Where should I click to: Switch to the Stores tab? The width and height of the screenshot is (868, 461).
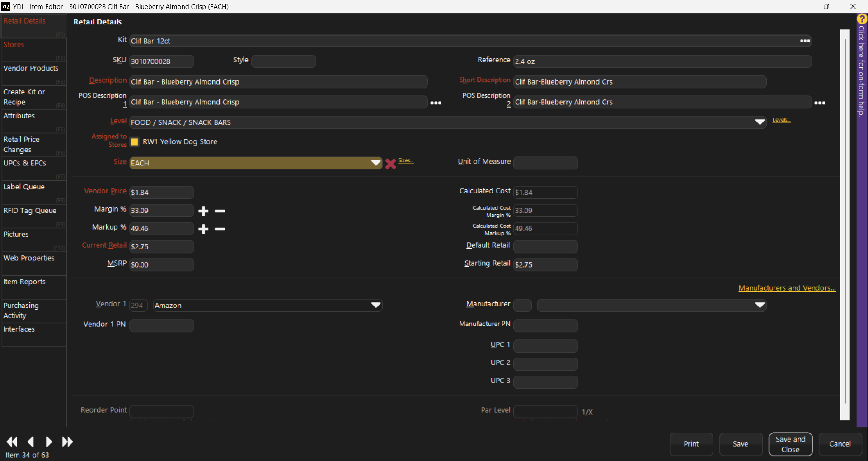(x=34, y=50)
